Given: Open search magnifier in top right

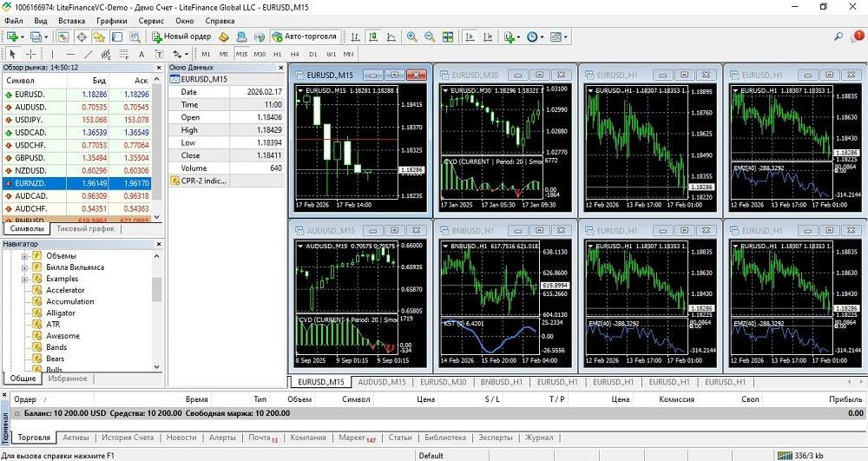Looking at the screenshot, I should pyautogui.click(x=838, y=36).
